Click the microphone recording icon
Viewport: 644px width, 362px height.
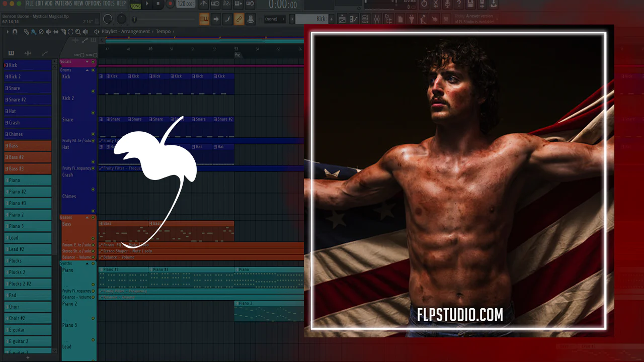point(447,4)
